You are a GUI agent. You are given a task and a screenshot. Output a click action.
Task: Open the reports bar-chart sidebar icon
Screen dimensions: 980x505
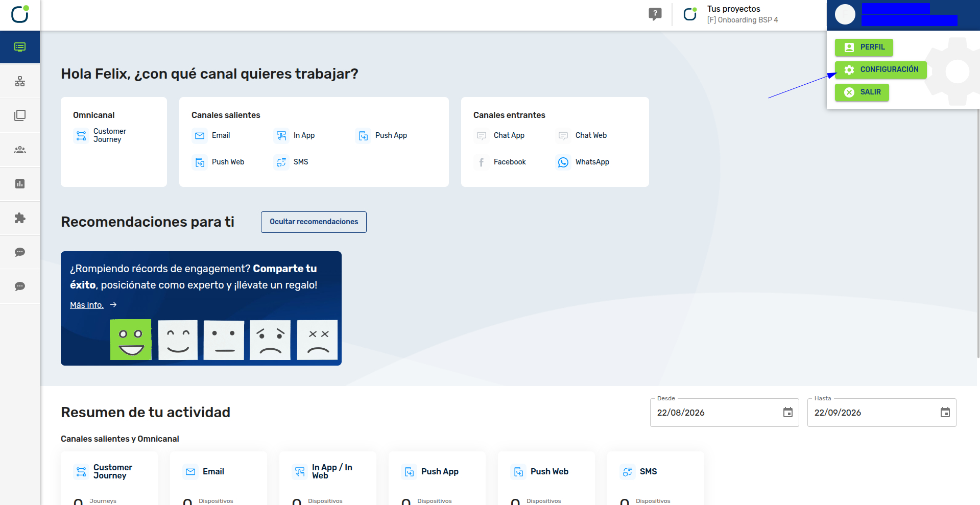pyautogui.click(x=20, y=184)
